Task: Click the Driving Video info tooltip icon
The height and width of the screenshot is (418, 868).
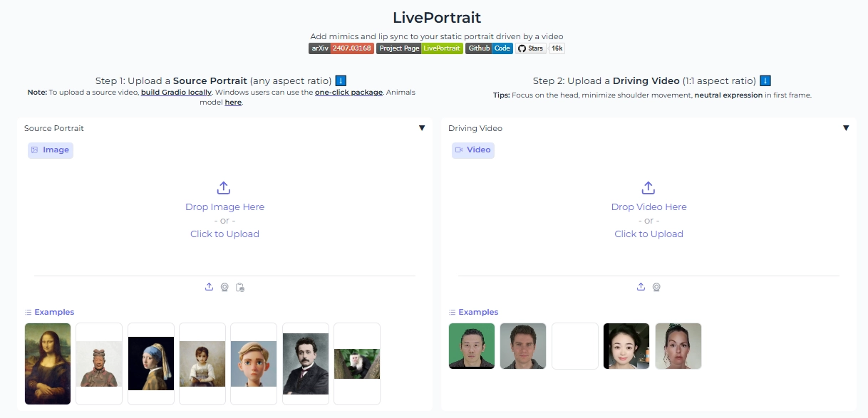Action: pyautogui.click(x=765, y=80)
